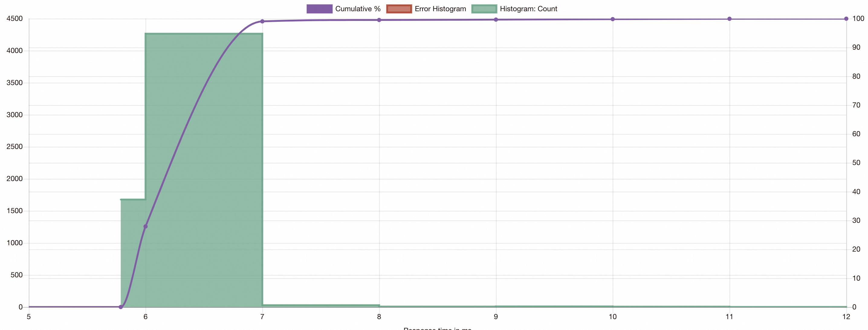Click the green Histogram: Count legend swatch
The image size is (868, 330).
pos(484,9)
